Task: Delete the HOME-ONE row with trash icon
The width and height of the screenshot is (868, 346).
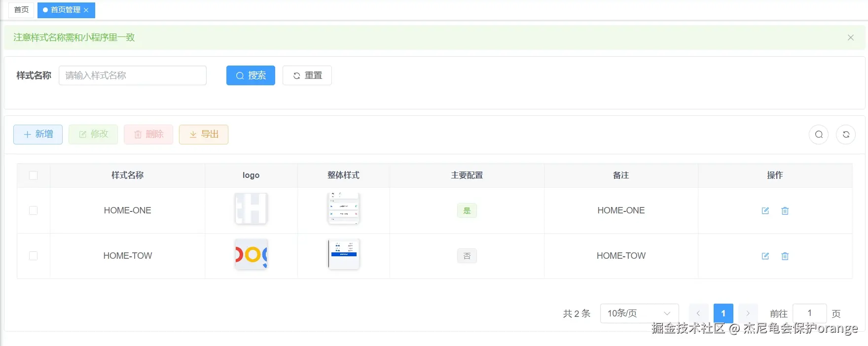Action: tap(785, 210)
